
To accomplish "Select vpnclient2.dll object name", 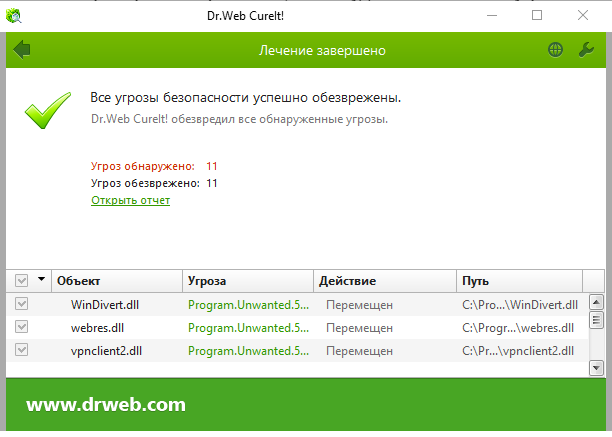I will [x=106, y=351].
